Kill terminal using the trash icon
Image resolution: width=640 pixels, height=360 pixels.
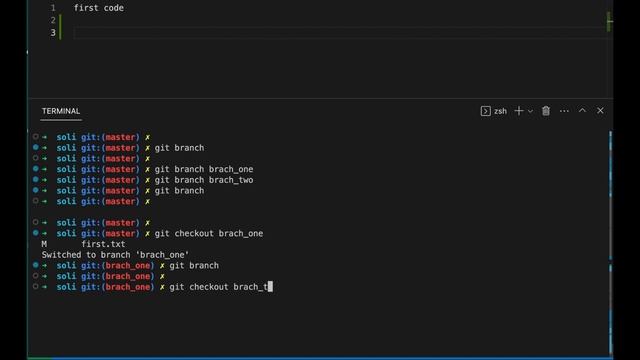pos(546,111)
